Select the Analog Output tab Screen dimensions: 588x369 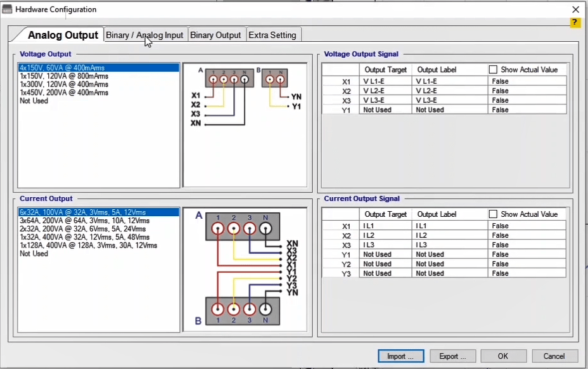pos(63,35)
